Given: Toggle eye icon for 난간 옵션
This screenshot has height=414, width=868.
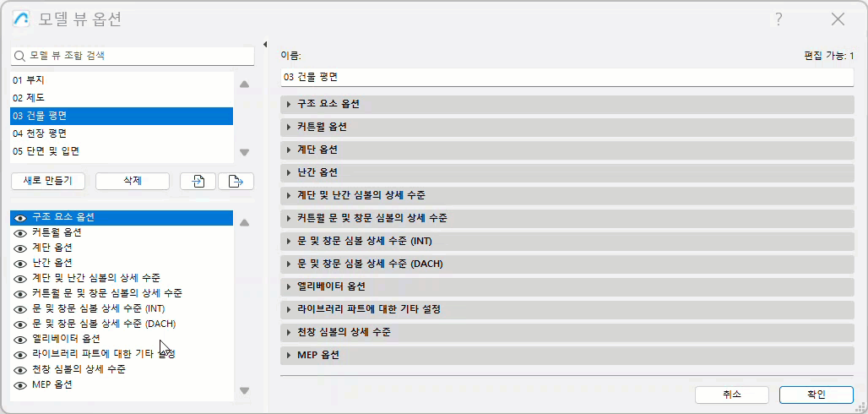Looking at the screenshot, I should pyautogui.click(x=21, y=264).
